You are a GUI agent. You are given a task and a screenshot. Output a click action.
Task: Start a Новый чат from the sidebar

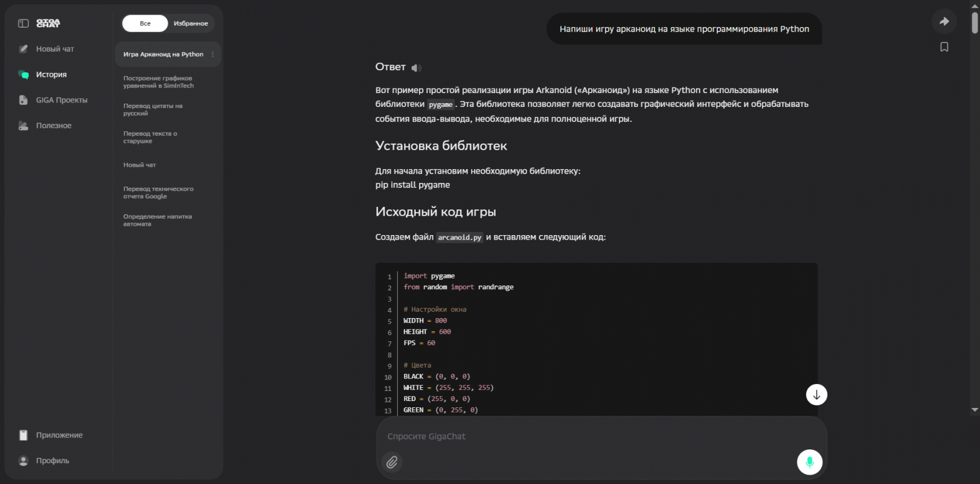55,49
